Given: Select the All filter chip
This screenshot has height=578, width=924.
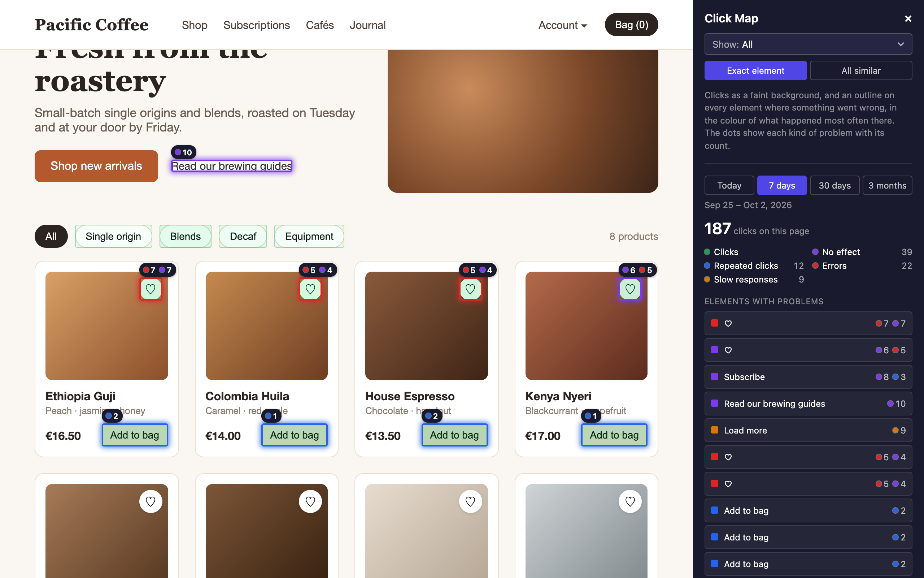Looking at the screenshot, I should coord(51,236).
